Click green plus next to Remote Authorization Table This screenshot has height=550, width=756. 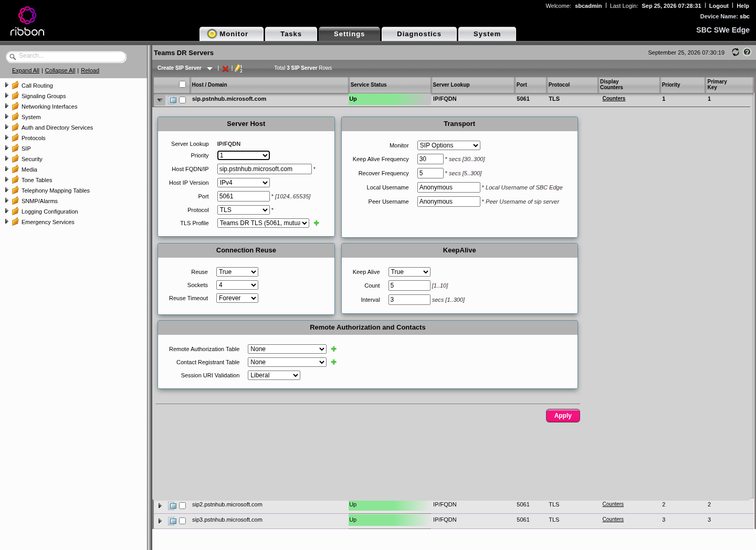pos(333,349)
